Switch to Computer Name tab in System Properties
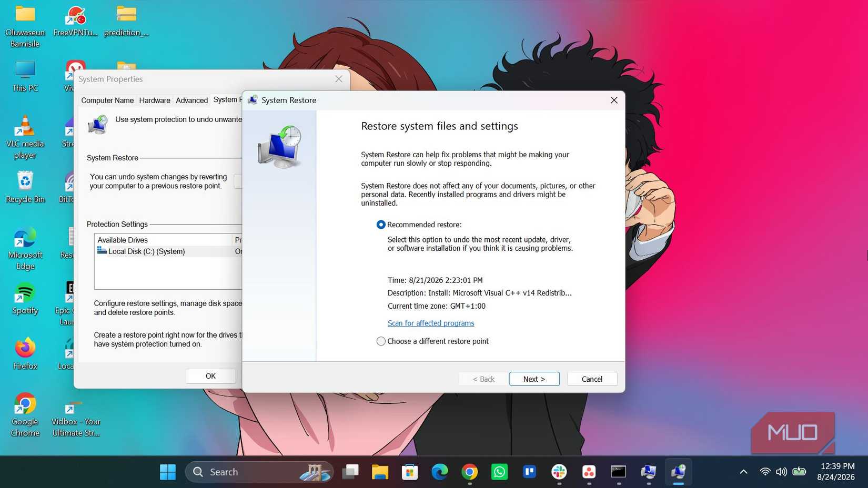The width and height of the screenshot is (868, 488). [x=107, y=100]
